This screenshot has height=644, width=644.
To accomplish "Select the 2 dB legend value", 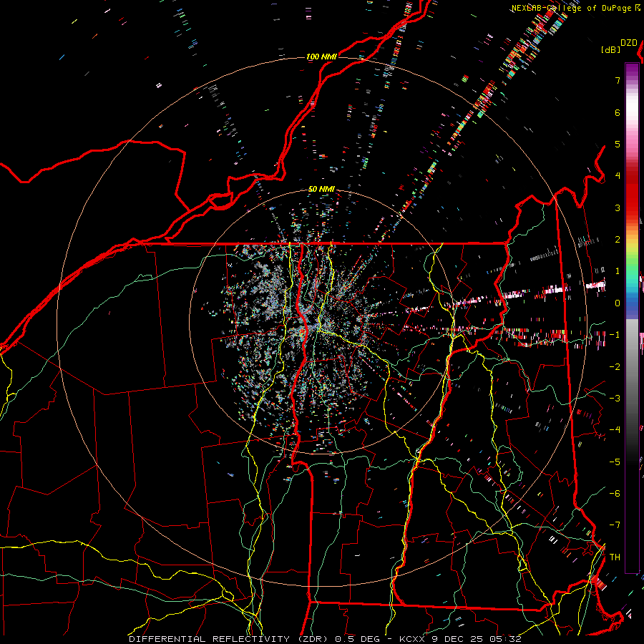I will tap(618, 240).
